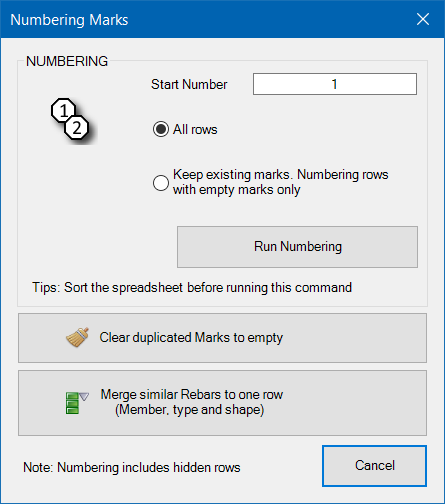
Task: Click the broom icon for clearing duplicates
Action: coord(77,337)
